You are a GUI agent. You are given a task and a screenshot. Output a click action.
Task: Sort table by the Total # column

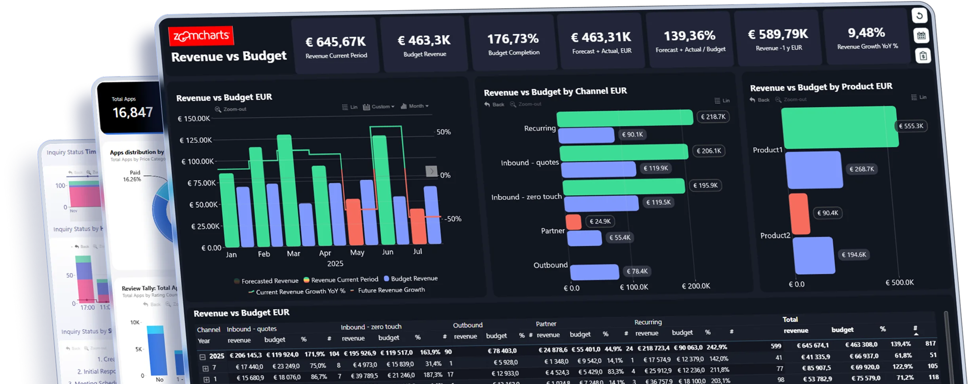click(915, 329)
